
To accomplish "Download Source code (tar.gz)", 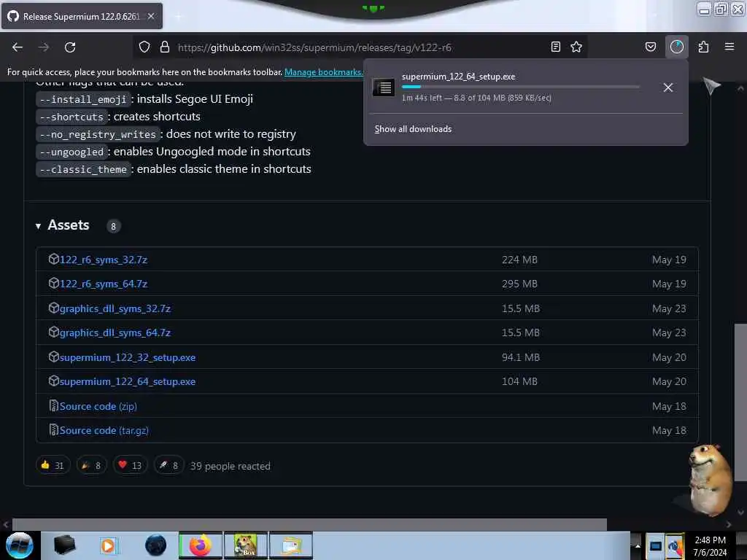I will click(x=104, y=430).
